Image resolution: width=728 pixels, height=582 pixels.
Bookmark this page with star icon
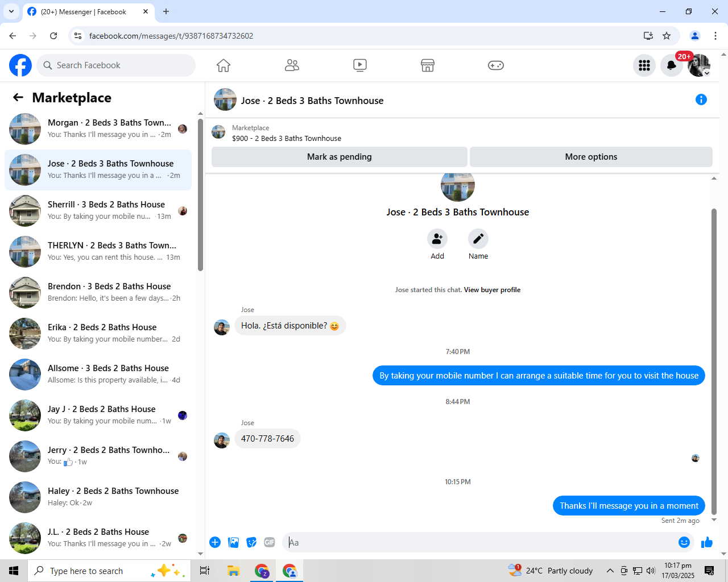pyautogui.click(x=667, y=36)
